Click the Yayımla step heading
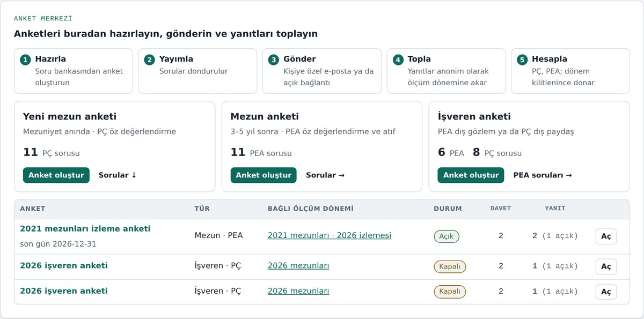Image resolution: width=644 pixels, height=319 pixels. point(176,59)
